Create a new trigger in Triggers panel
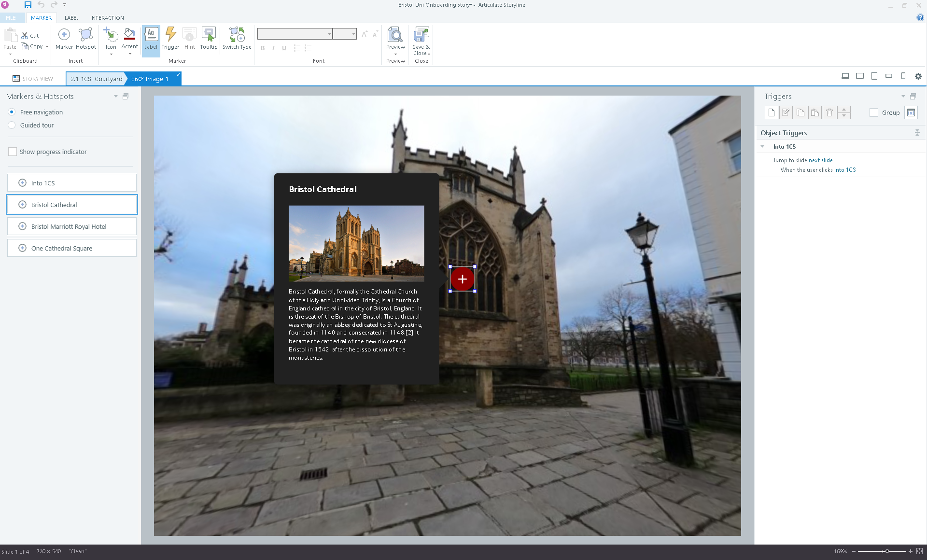Viewport: 927px width, 560px height. pyautogui.click(x=771, y=112)
